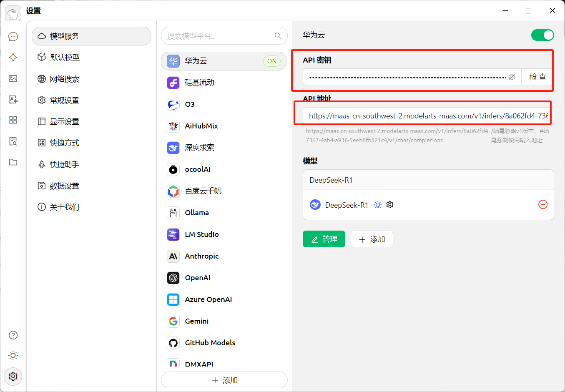Click the search magnifier in platform search

(278, 36)
